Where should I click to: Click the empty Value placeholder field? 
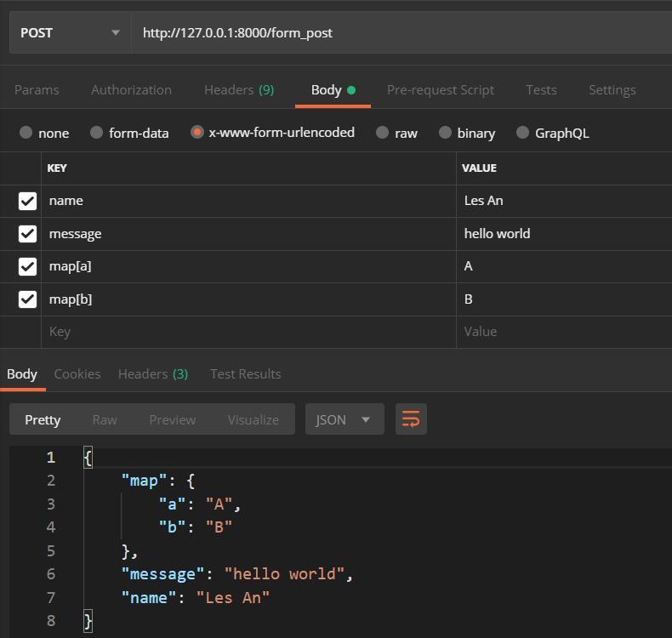click(564, 332)
